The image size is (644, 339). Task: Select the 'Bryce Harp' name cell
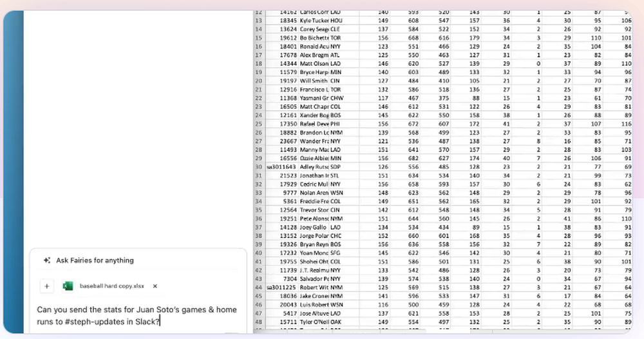(x=314, y=72)
